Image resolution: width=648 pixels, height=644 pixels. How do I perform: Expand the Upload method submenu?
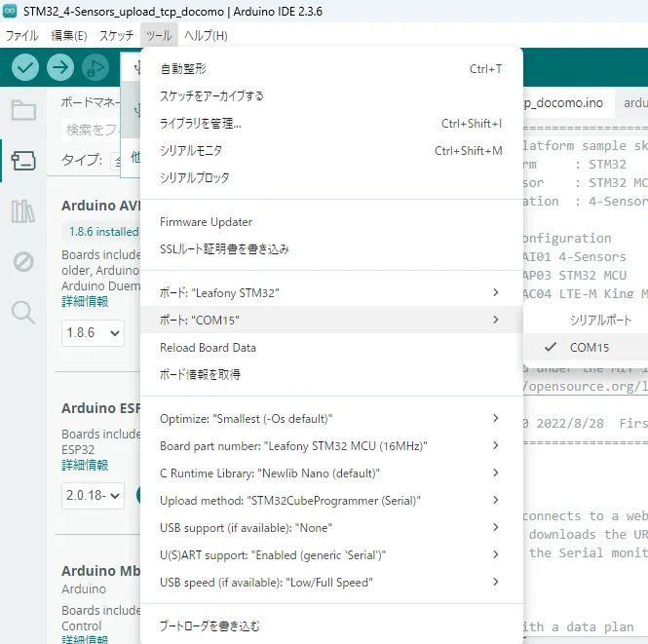point(331,500)
